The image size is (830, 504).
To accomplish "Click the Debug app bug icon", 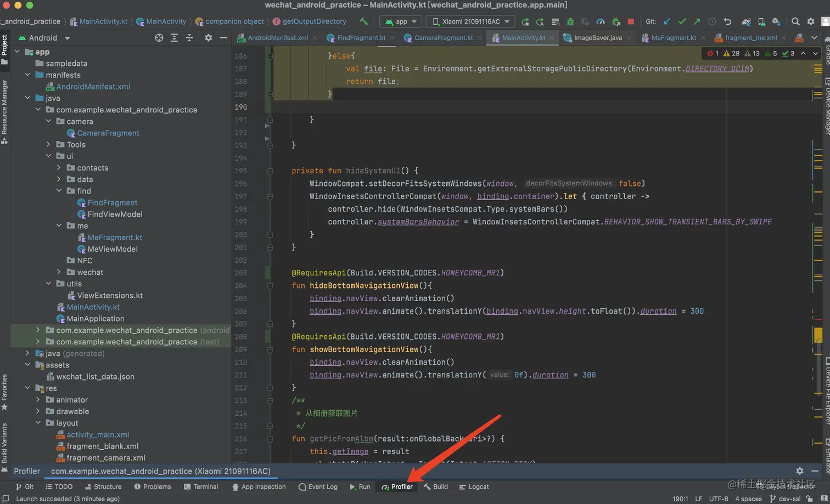I will point(570,21).
